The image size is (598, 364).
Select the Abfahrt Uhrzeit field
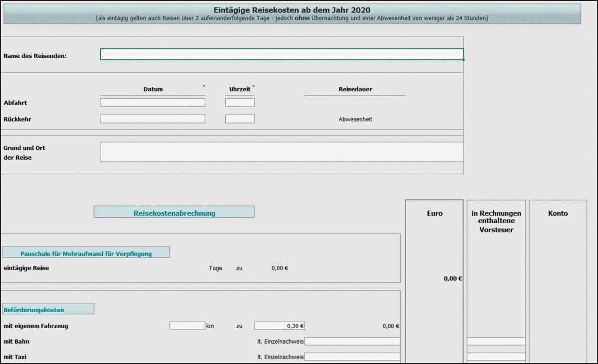pyautogui.click(x=240, y=103)
